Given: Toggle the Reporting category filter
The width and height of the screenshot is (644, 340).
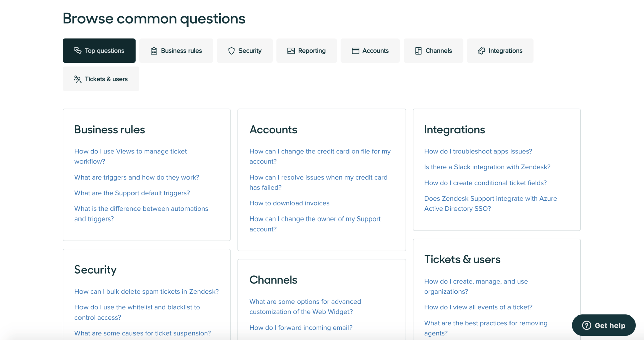Looking at the screenshot, I should [306, 51].
